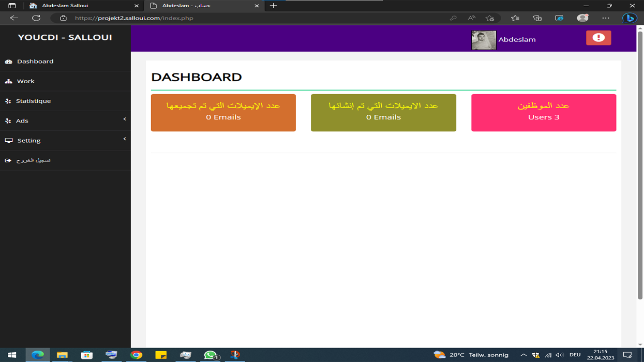Expand the Setting menu chevron
Image resolution: width=644 pixels, height=362 pixels.
pyautogui.click(x=125, y=139)
